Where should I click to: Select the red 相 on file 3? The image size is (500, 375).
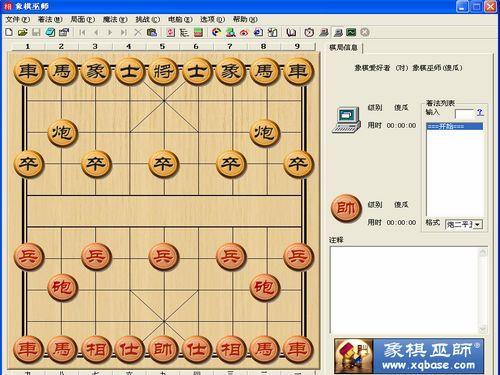pos(96,349)
